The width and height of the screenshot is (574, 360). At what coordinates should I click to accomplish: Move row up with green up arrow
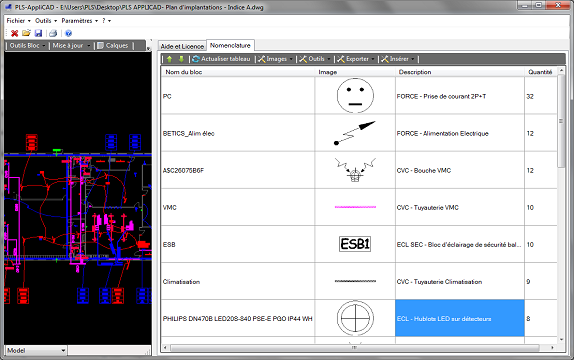coord(169,59)
